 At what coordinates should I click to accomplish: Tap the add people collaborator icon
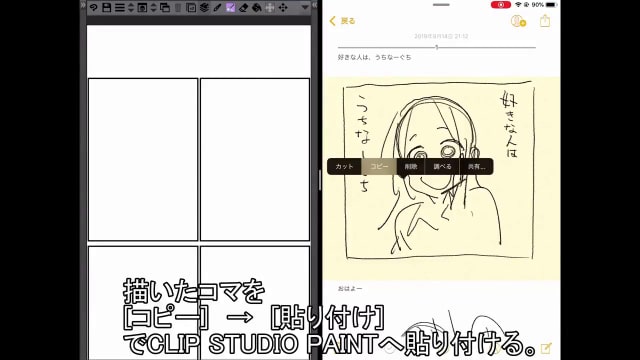[x=518, y=21]
